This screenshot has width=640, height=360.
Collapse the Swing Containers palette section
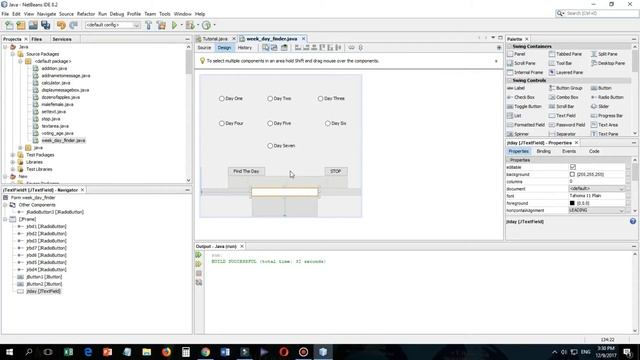click(509, 47)
